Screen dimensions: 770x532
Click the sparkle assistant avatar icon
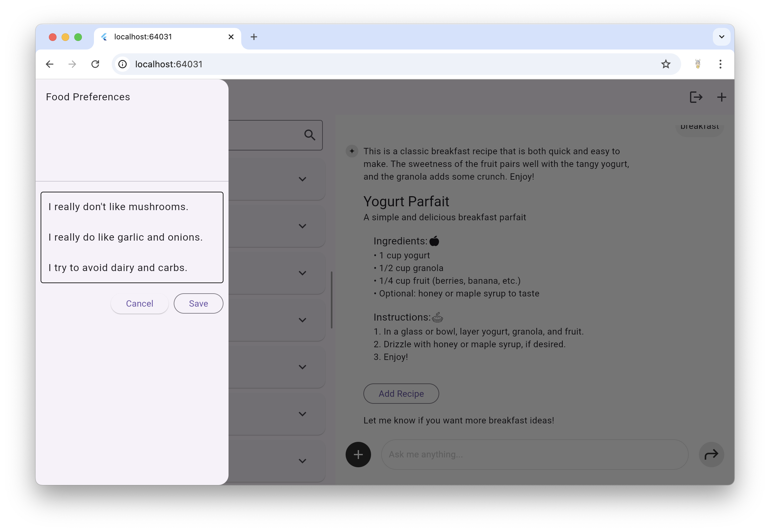352,151
